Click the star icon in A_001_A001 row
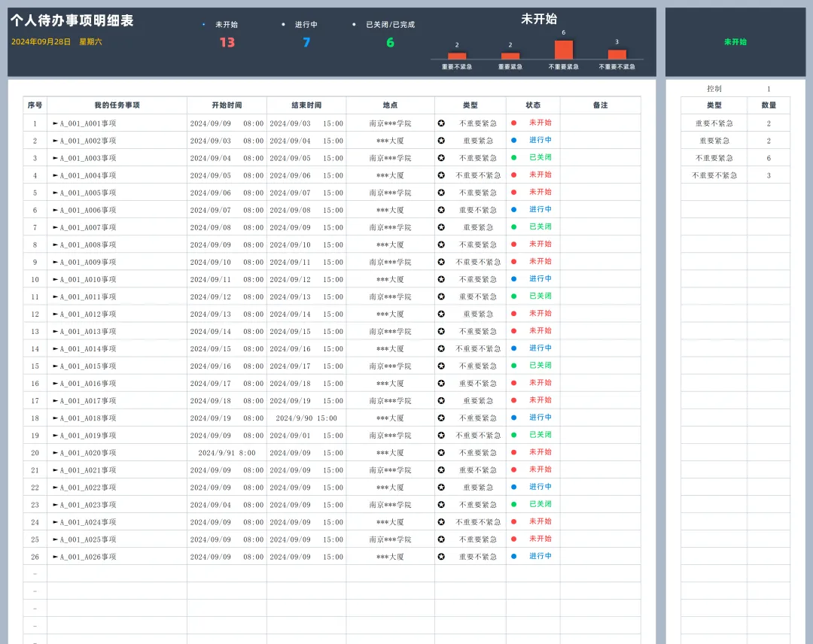813x644 pixels. (x=441, y=123)
